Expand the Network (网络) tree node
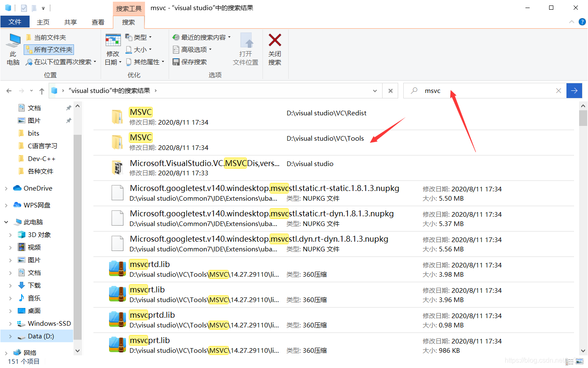588x368 pixels. pos(6,353)
